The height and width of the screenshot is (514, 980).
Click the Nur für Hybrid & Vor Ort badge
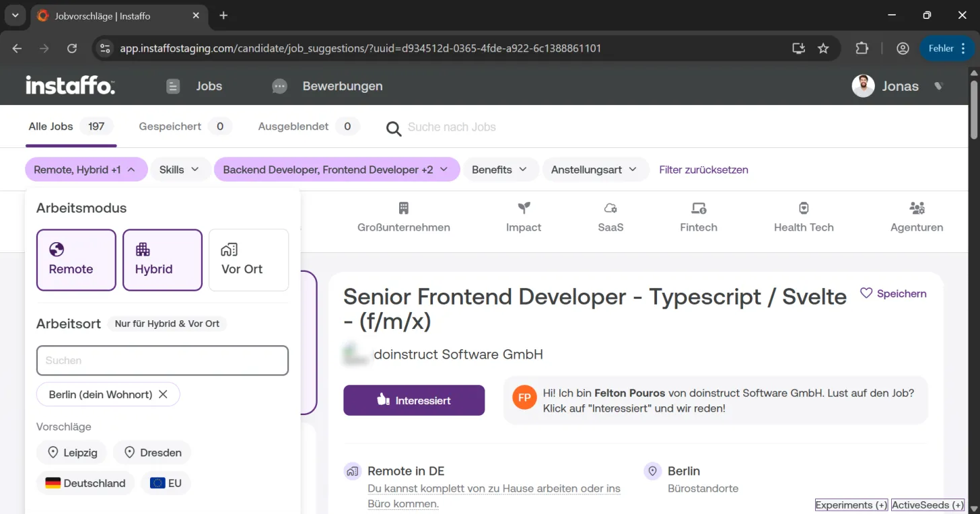(x=167, y=324)
